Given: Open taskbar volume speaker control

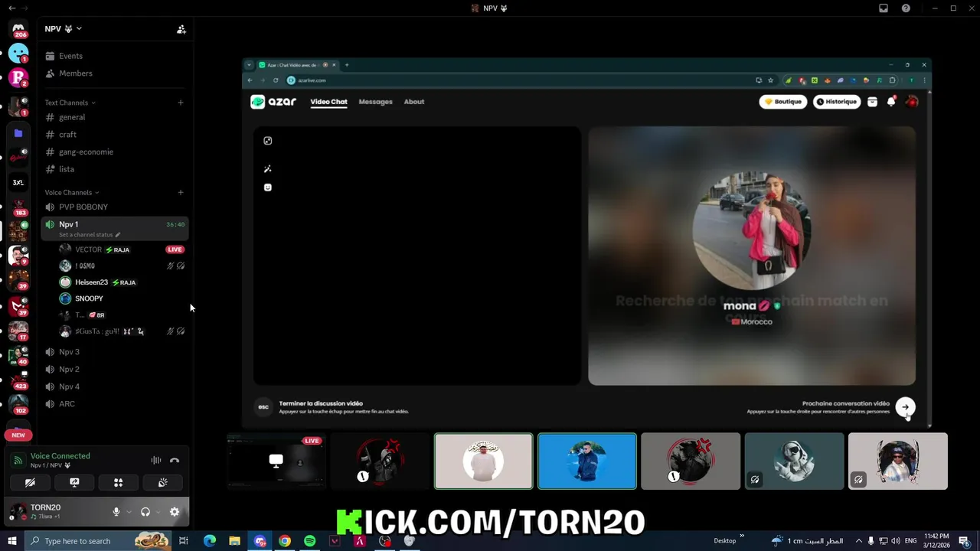Looking at the screenshot, I should point(897,541).
